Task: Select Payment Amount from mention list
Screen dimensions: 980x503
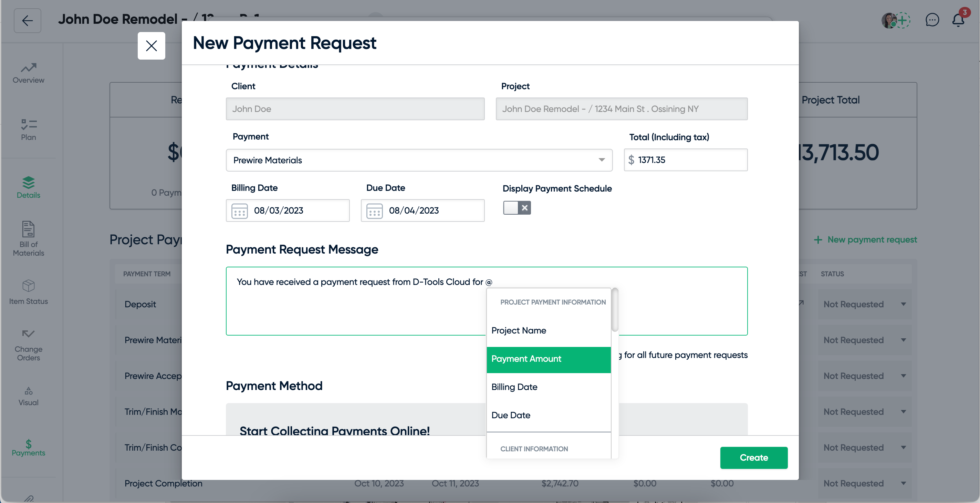Action: point(549,359)
